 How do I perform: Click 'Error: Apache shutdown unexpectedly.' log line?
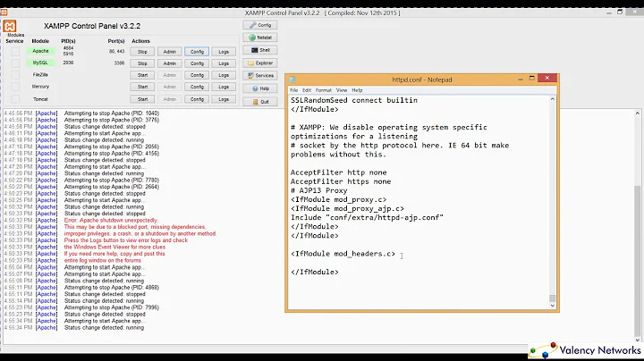pyautogui.click(x=111, y=221)
